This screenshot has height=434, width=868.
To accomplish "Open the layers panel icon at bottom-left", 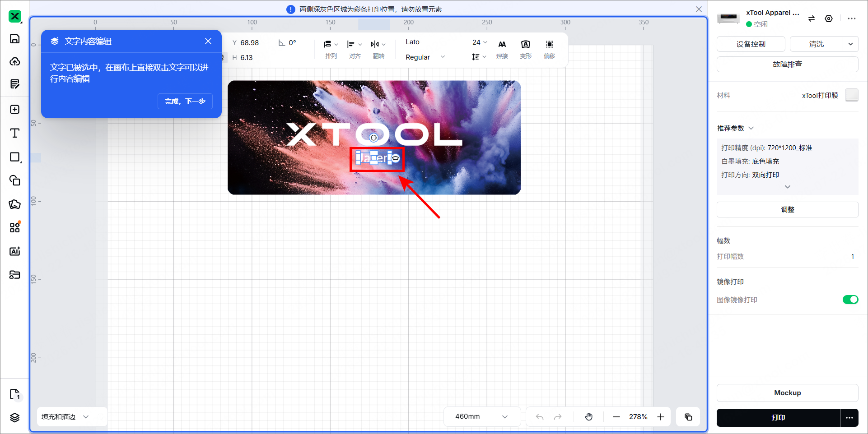I will point(15,418).
